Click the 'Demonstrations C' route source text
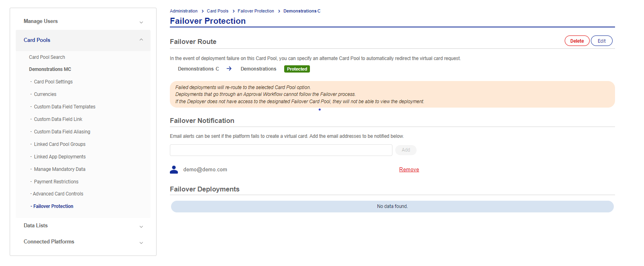The width and height of the screenshot is (644, 266). (x=198, y=69)
